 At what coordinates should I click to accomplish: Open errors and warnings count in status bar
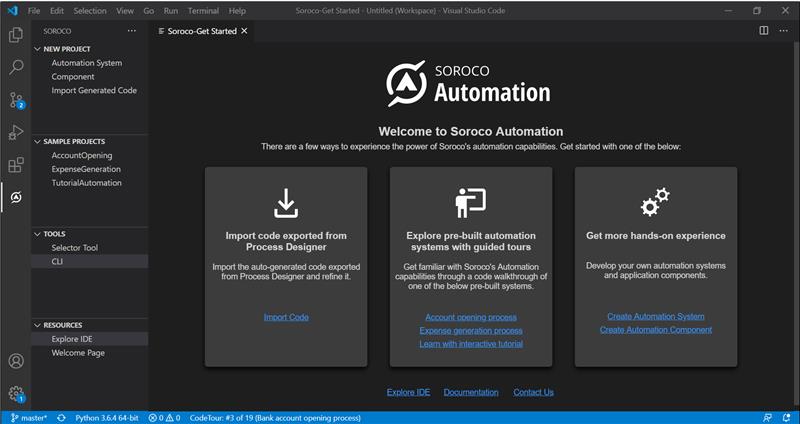[x=164, y=418]
